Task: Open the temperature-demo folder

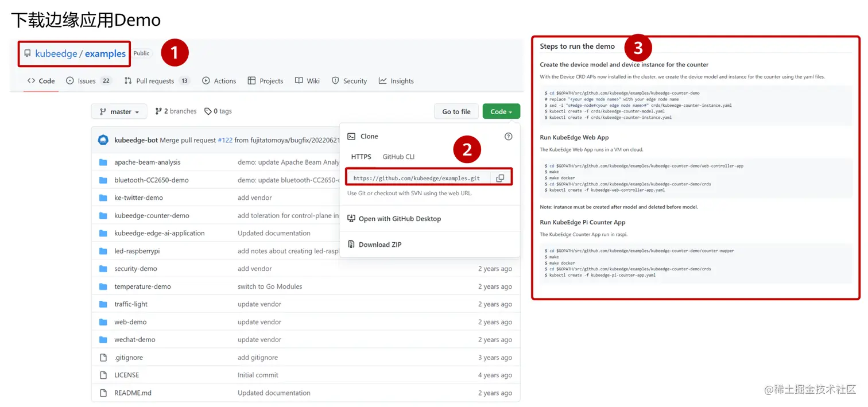Action: (x=142, y=286)
